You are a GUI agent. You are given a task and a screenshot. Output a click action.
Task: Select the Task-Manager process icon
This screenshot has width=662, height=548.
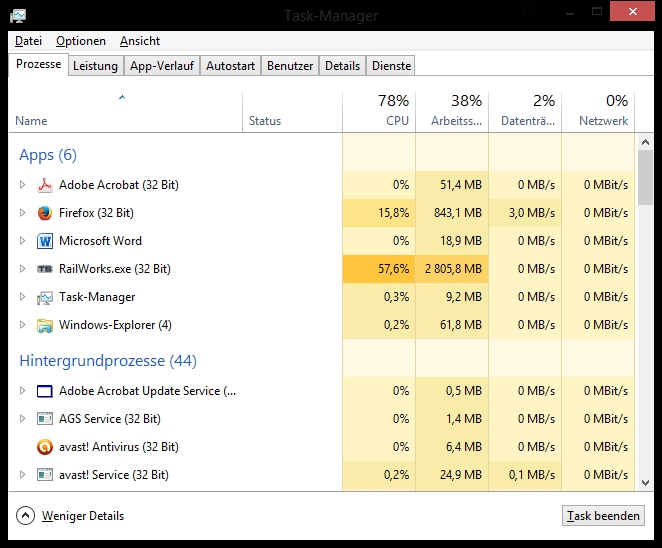coord(44,297)
